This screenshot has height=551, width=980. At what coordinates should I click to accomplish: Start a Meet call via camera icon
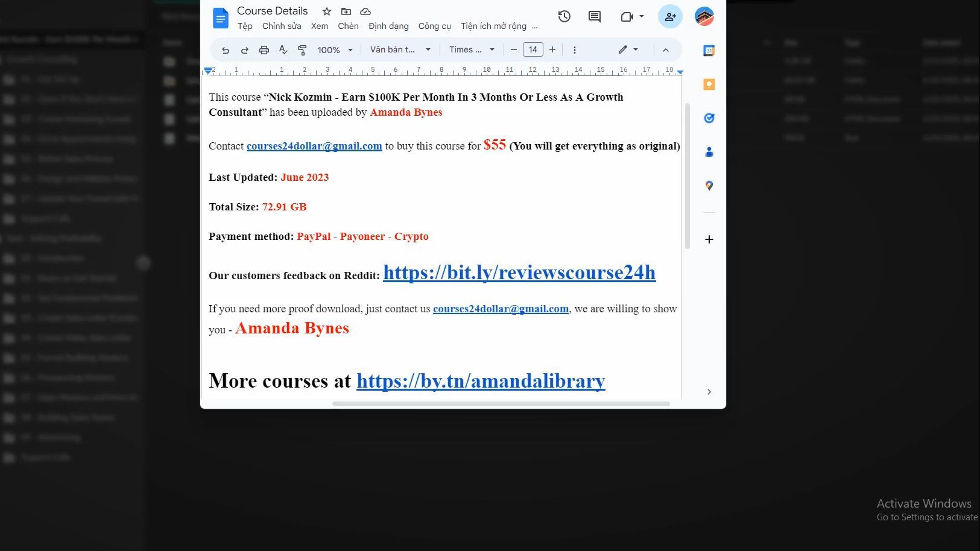627,17
